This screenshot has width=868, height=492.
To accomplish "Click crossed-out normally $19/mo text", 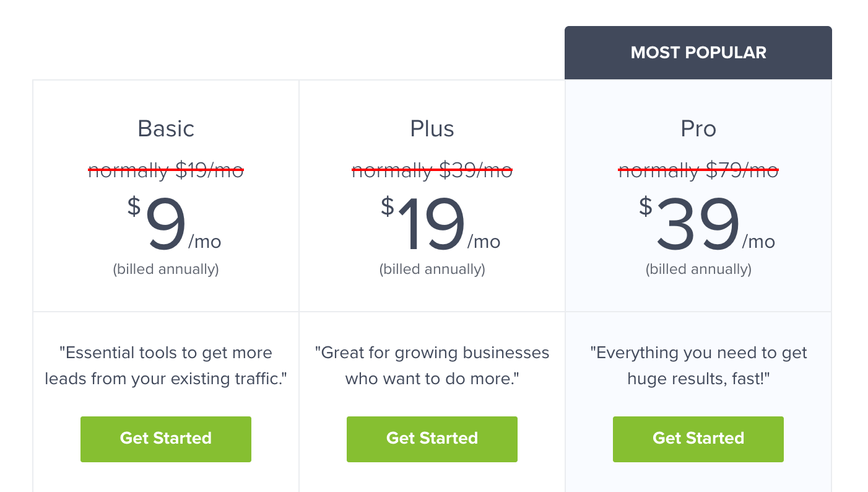I will [166, 169].
